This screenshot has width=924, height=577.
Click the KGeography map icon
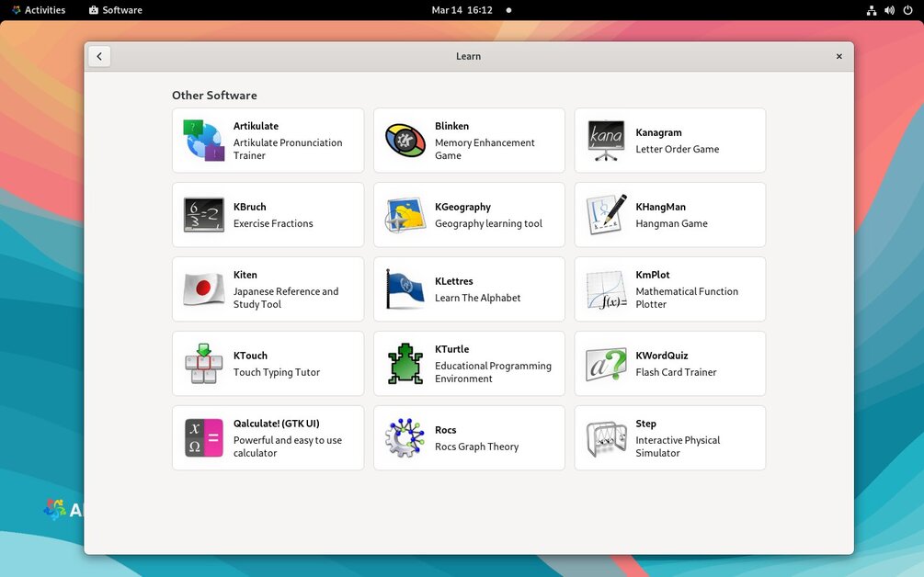(x=405, y=215)
